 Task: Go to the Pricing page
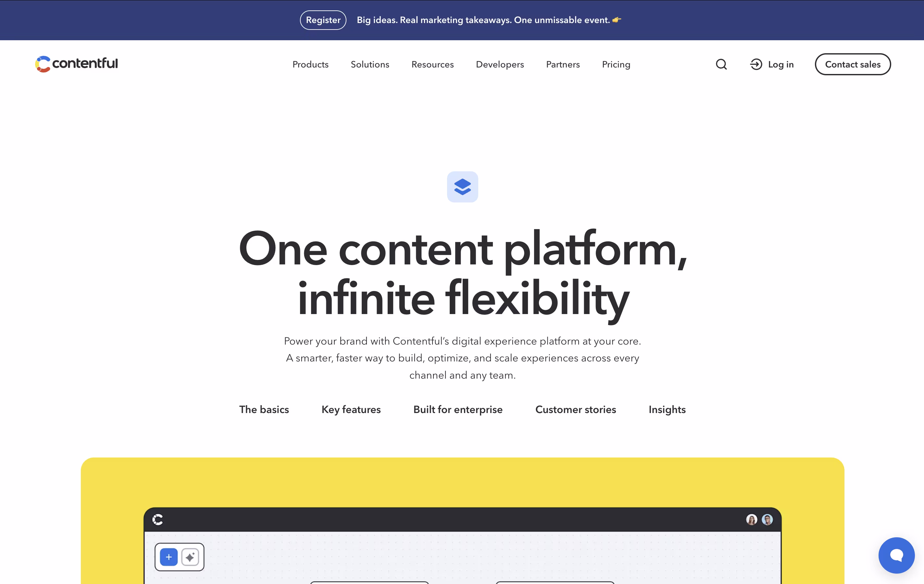pyautogui.click(x=616, y=65)
